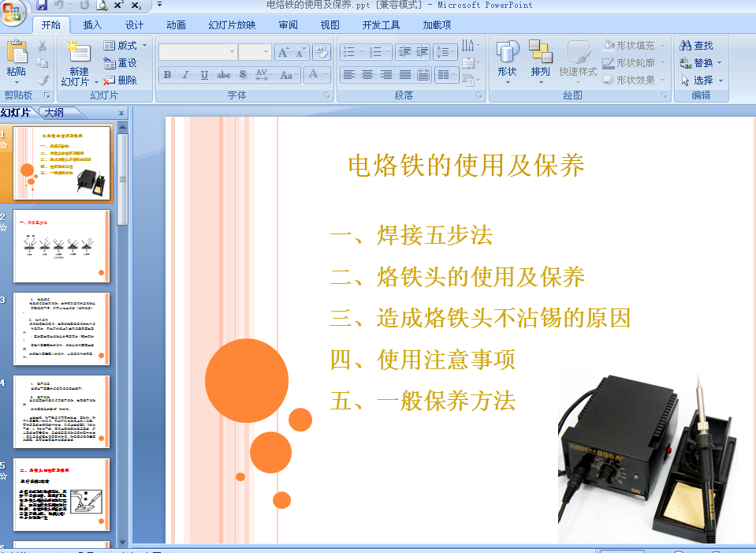Expand 排列 arrange menu
The image size is (756, 553).
(540, 63)
